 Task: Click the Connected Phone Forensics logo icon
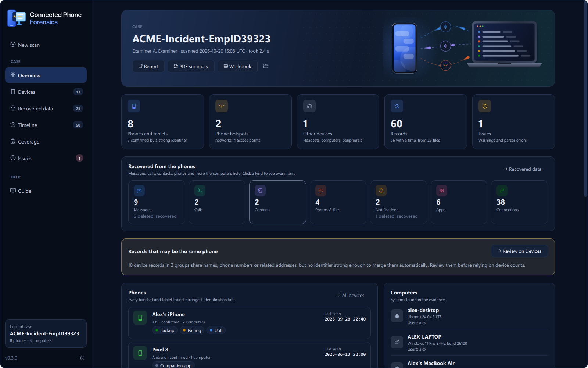[x=17, y=18]
